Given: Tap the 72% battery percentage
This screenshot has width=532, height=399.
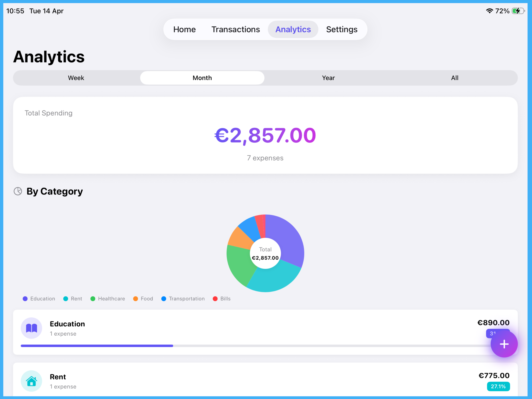Looking at the screenshot, I should (x=502, y=11).
